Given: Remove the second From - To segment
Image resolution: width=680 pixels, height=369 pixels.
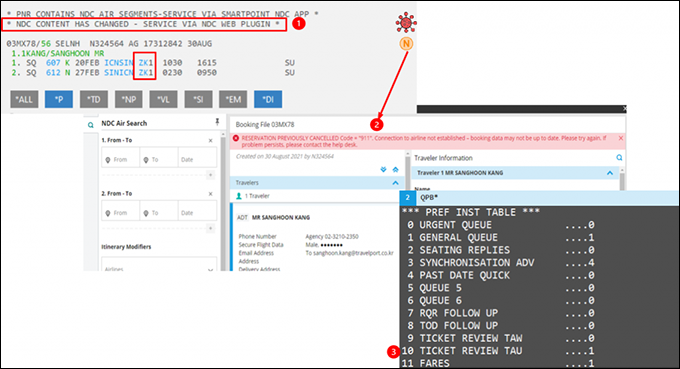Looking at the screenshot, I should [x=210, y=194].
